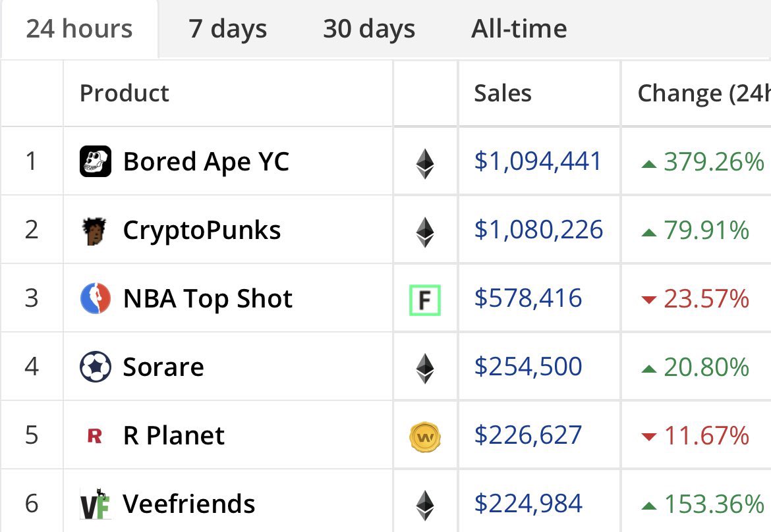
Task: Select the 30 days tab
Action: tap(369, 29)
